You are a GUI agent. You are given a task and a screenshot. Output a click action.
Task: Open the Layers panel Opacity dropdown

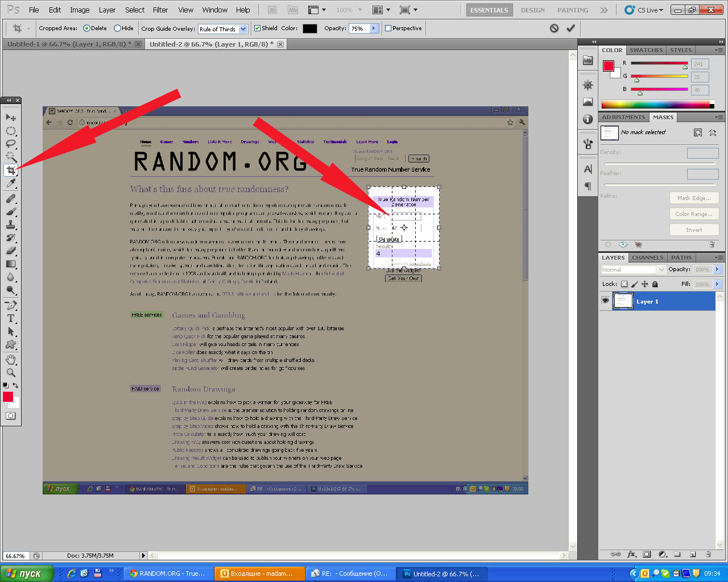[x=717, y=269]
